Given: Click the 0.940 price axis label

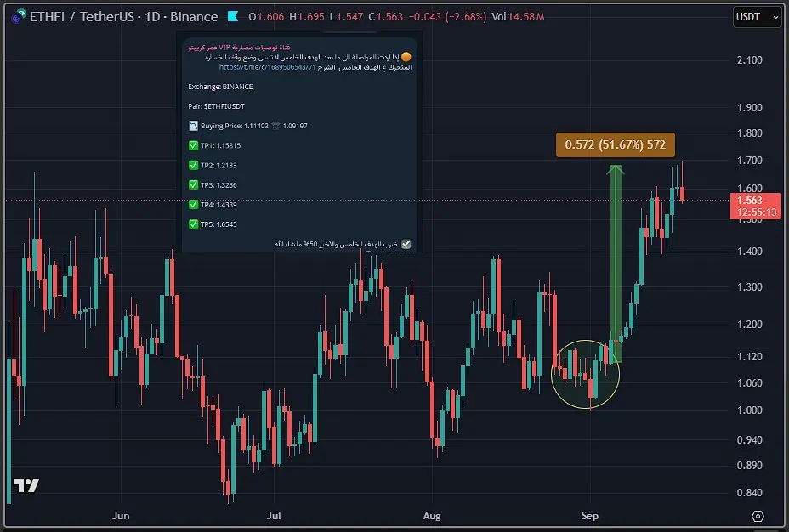Looking at the screenshot, I should pos(750,439).
